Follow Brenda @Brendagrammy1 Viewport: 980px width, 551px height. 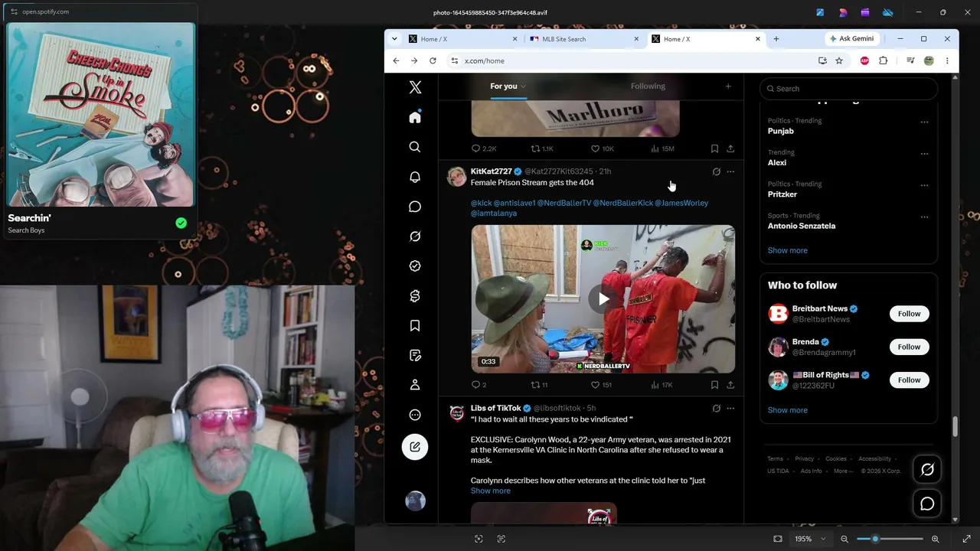coord(909,347)
